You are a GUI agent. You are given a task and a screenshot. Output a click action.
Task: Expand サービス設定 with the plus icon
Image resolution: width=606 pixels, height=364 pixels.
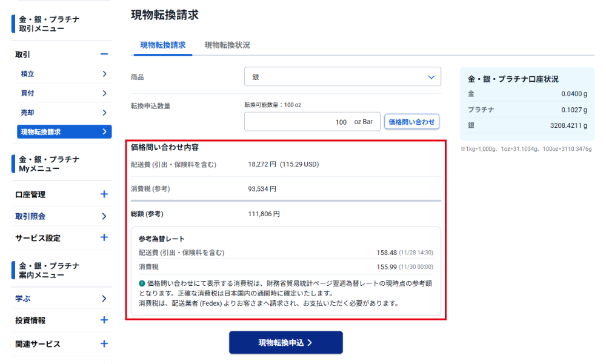click(x=104, y=237)
